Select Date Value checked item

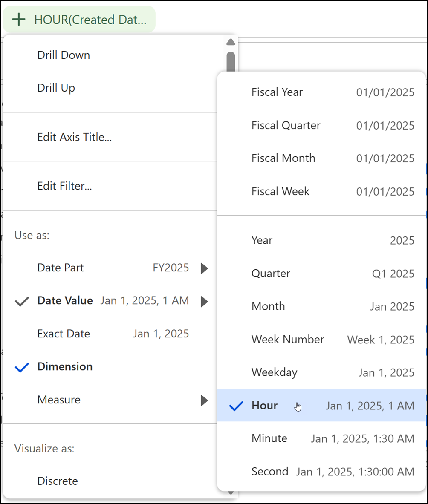point(110,301)
